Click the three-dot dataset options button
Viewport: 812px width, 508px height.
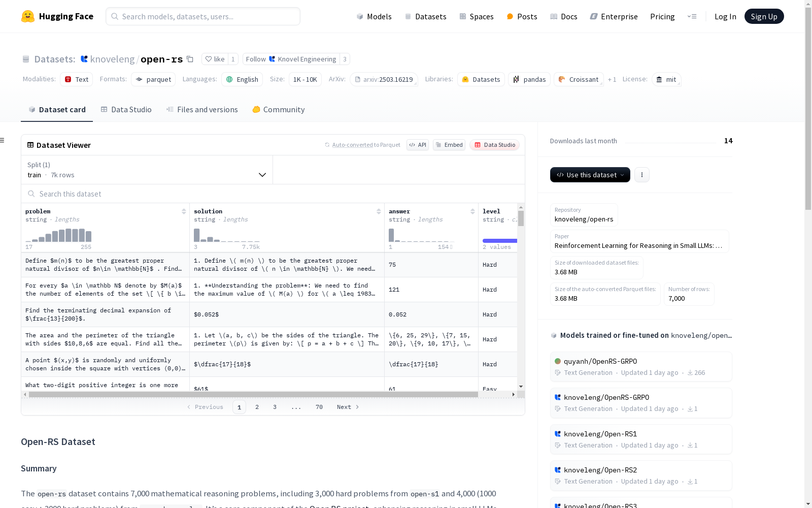point(642,175)
